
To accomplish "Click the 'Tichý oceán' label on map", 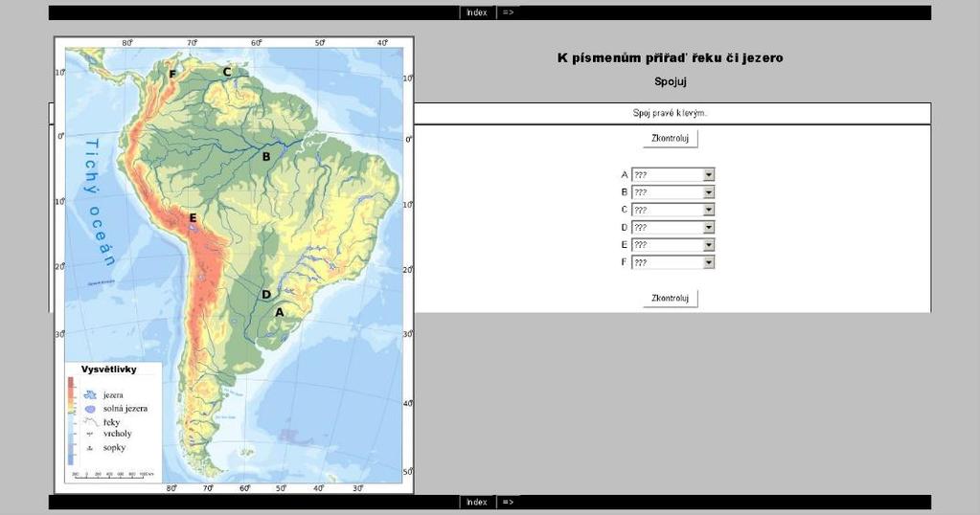I will (x=99, y=202).
